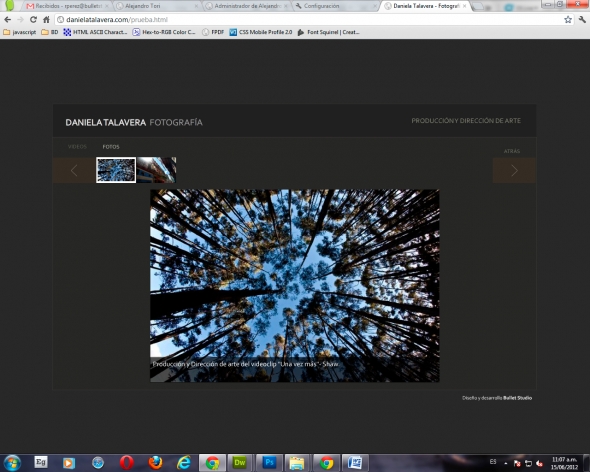Viewport: 590px width, 472px height.
Task: Select the VIDEOS gallery tab
Action: tap(77, 147)
